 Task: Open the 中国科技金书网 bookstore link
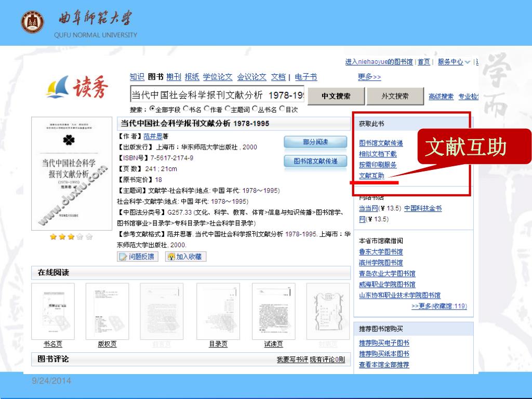coord(423,208)
